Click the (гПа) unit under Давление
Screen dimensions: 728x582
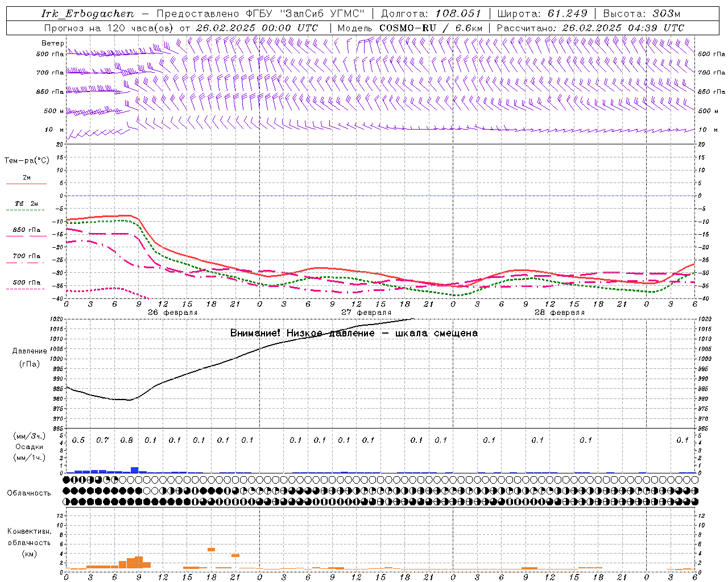pos(30,364)
